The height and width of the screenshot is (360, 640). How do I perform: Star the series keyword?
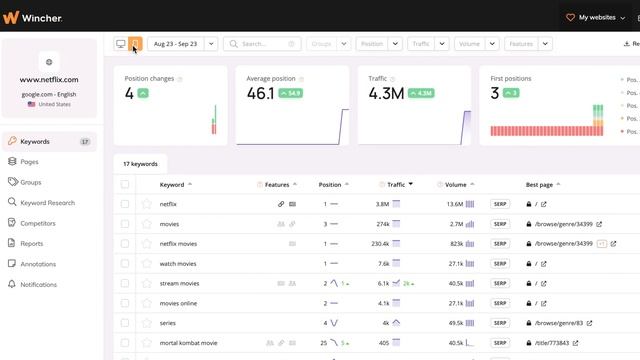coord(147,323)
